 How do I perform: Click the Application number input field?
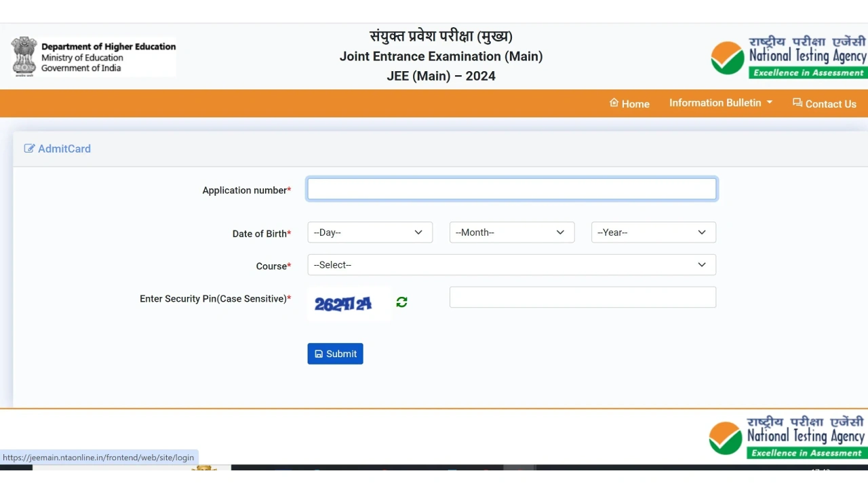click(x=511, y=189)
